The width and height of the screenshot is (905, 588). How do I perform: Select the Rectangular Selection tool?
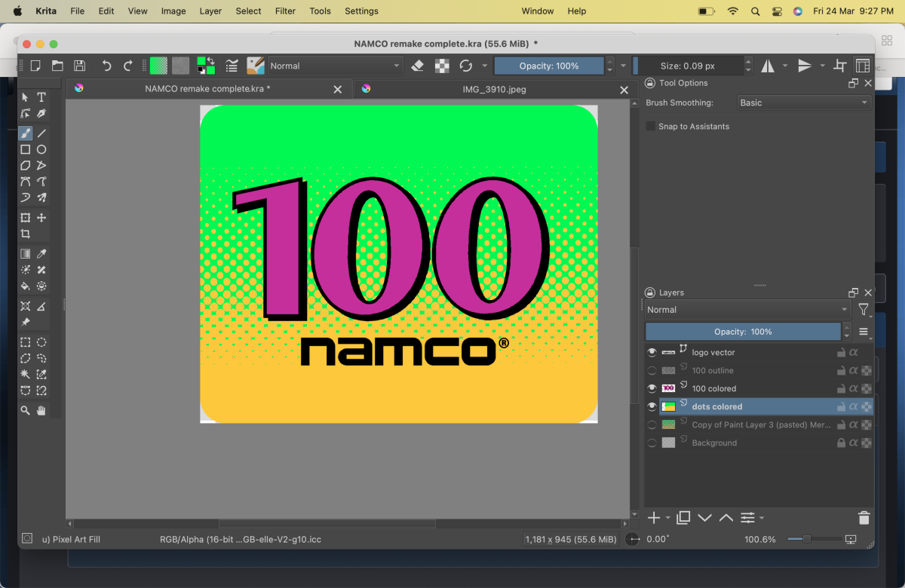[26, 342]
